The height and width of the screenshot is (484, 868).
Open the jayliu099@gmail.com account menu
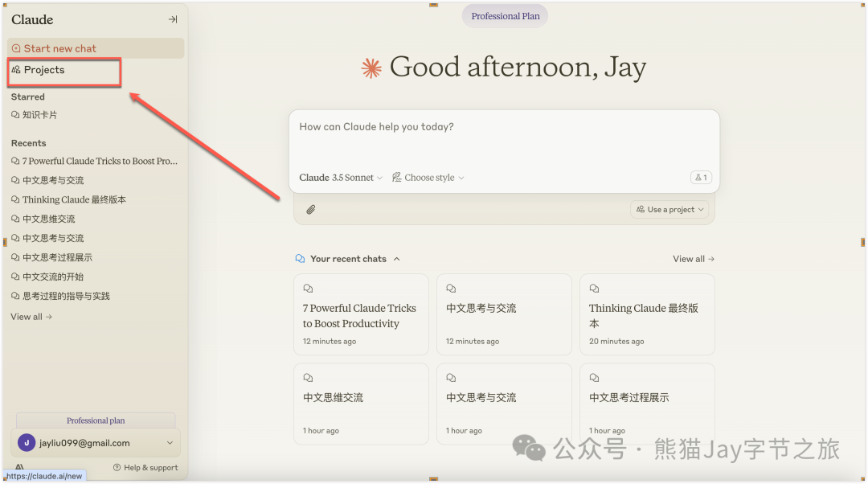(96, 443)
